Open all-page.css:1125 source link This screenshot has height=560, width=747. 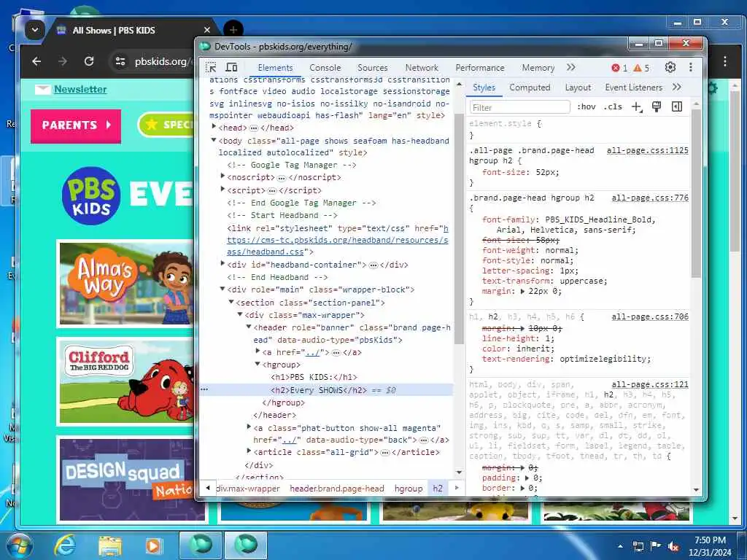pyautogui.click(x=648, y=150)
